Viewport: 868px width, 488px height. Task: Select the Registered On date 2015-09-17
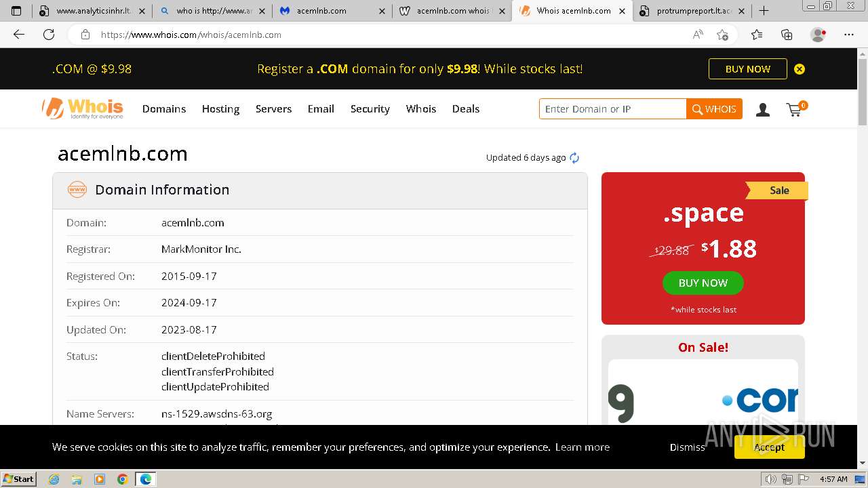[189, 277]
